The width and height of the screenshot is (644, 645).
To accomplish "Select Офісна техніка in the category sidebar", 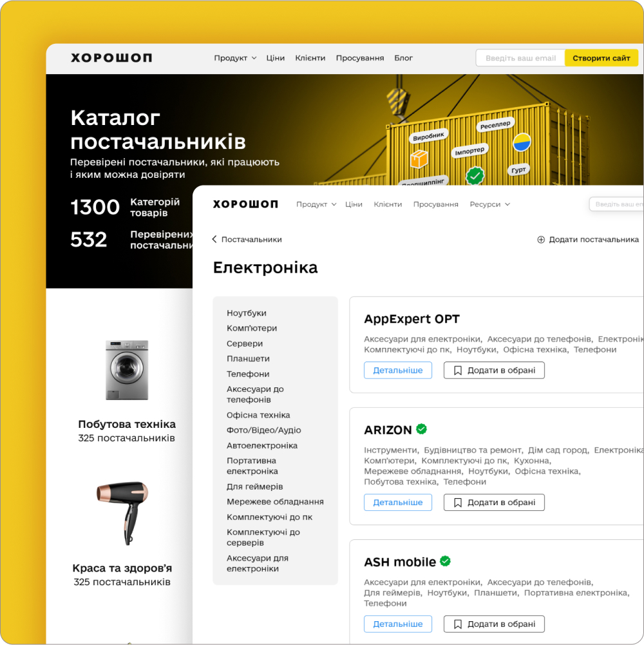I will point(258,415).
